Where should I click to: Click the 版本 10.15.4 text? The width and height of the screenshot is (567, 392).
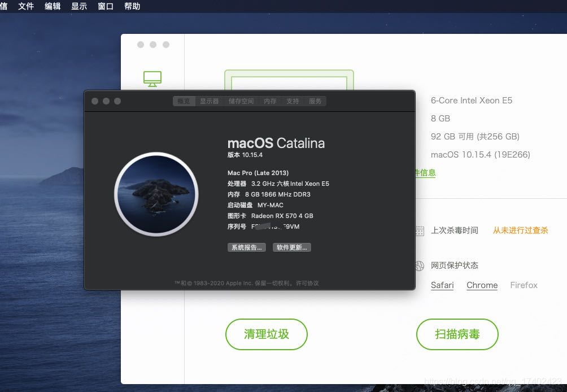point(245,155)
